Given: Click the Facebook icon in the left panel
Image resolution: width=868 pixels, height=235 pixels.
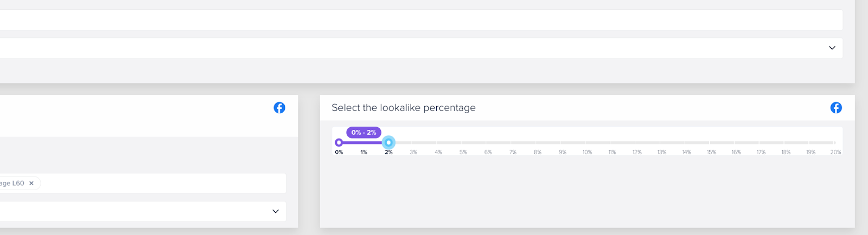Looking at the screenshot, I should 279,108.
